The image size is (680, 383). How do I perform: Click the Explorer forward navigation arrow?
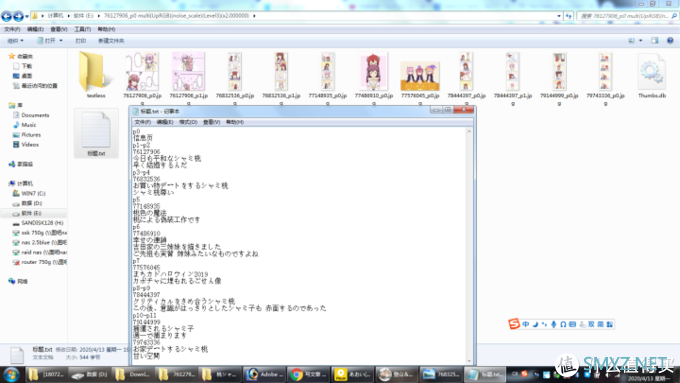[x=18, y=16]
